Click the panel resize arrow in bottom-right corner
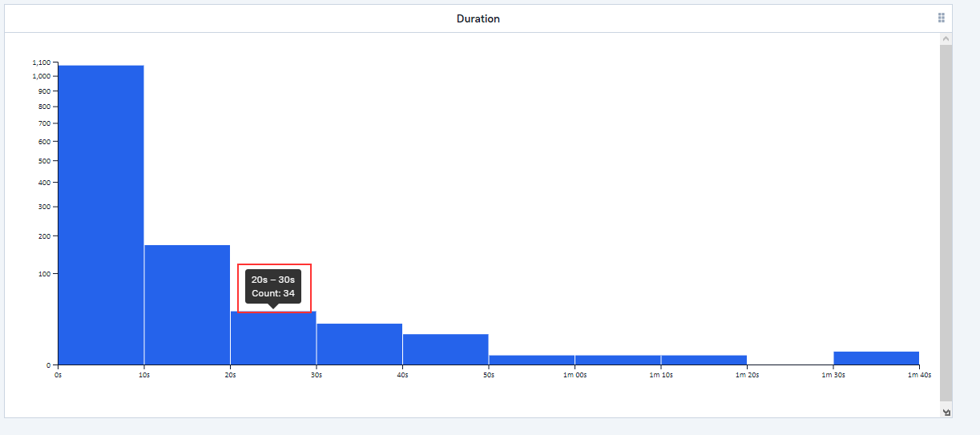The height and width of the screenshot is (435, 980). (946, 412)
